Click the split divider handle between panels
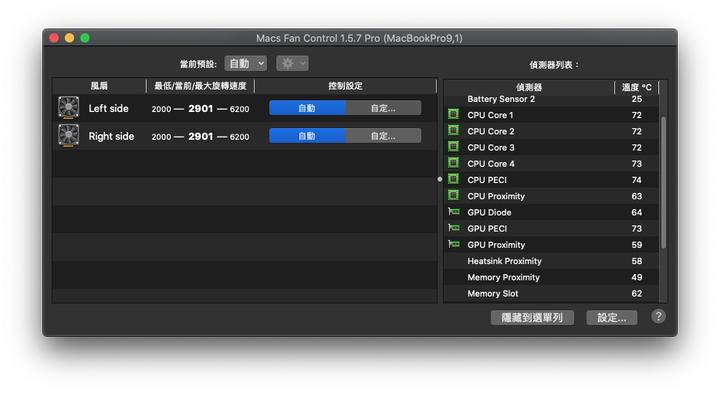 [x=440, y=179]
